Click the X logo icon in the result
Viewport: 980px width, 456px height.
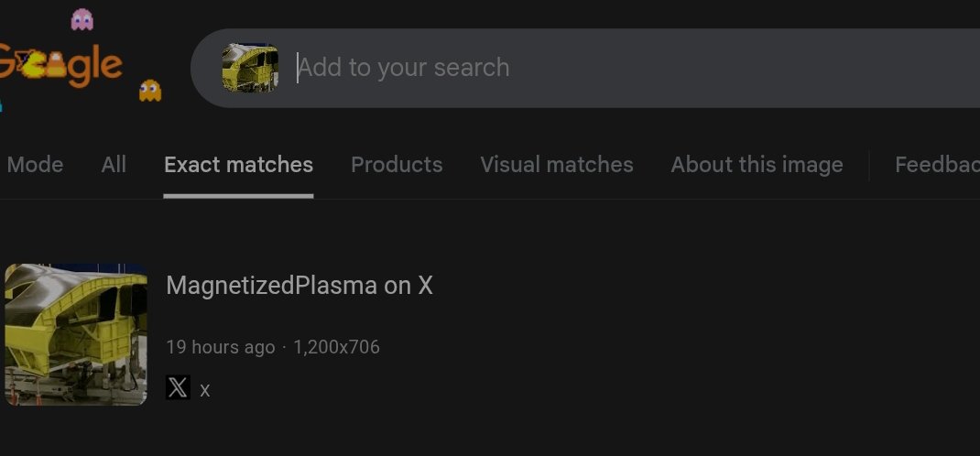[x=178, y=388]
